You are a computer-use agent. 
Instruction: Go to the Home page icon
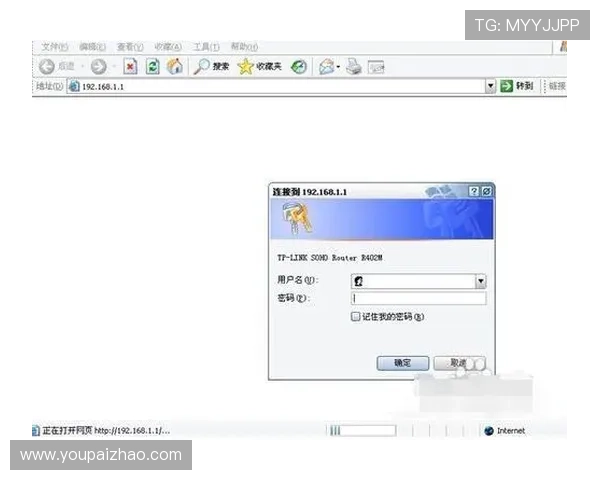pyautogui.click(x=175, y=67)
